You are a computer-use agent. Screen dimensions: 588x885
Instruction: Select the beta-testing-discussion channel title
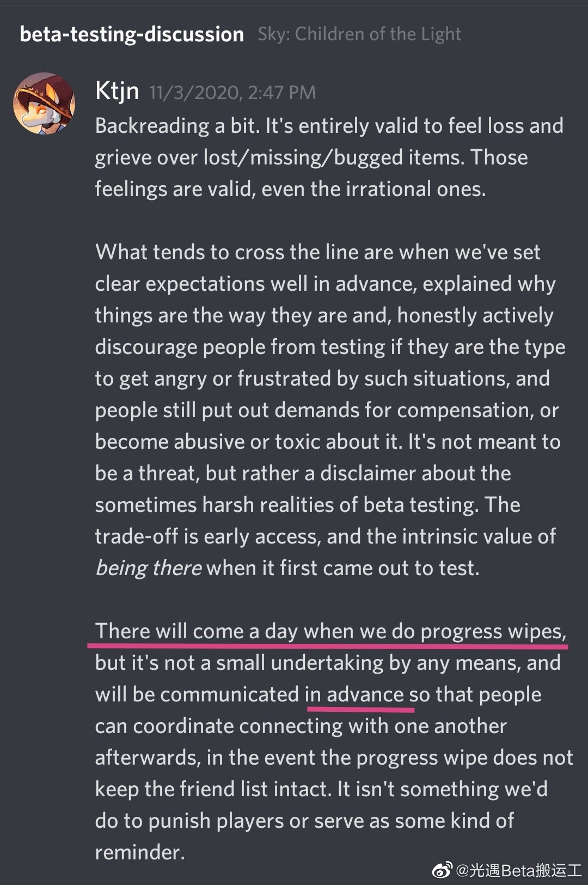132,34
